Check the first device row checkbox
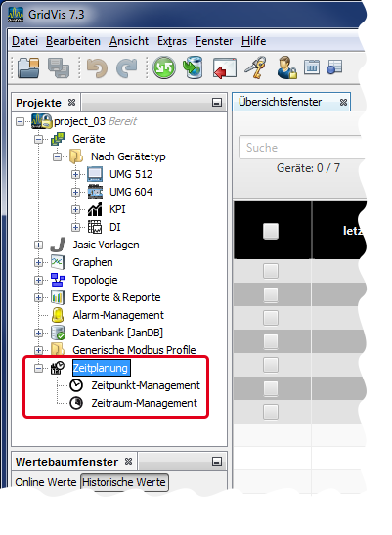Viewport: 392px width, 535px height. pos(271,271)
